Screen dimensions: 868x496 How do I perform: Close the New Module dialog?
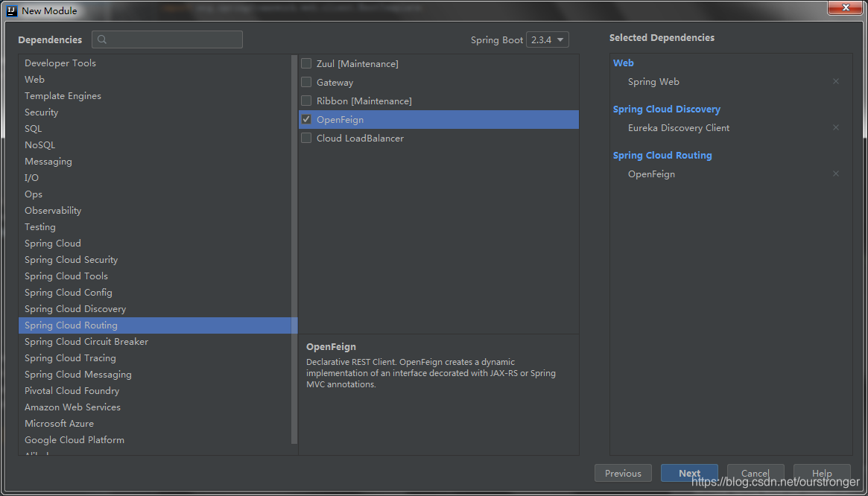pos(846,7)
